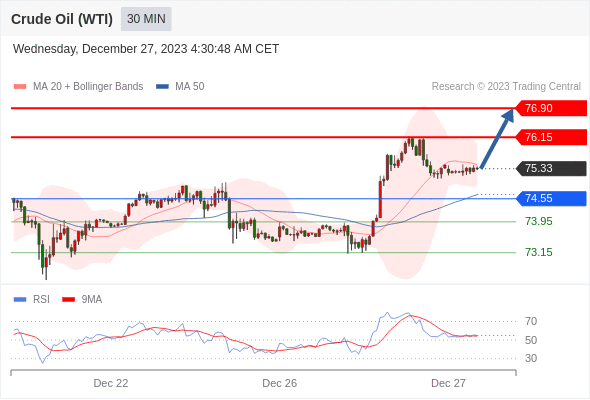This screenshot has height=400, width=590.
Task: Click the 73.95 support level label
Action: (539, 221)
